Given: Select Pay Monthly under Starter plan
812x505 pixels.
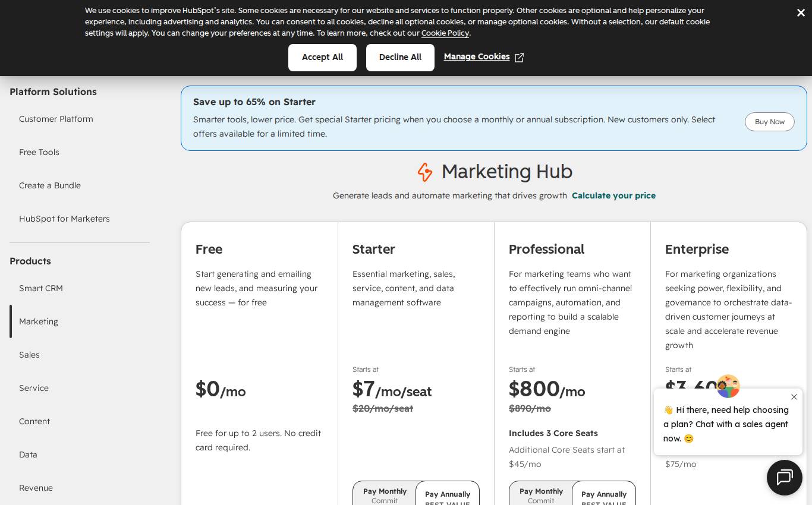Looking at the screenshot, I should [x=385, y=494].
